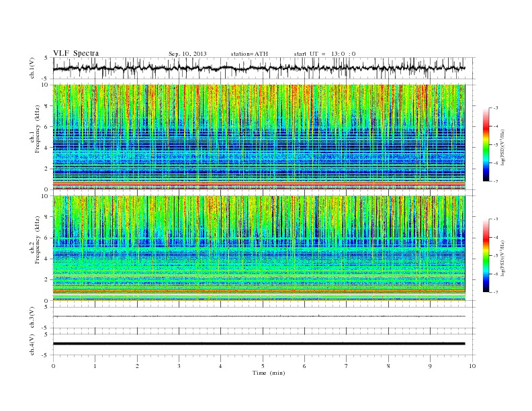This screenshot has height=411, width=532.
Task: Click the '5' tick on the time axis
Action: (x=263, y=366)
